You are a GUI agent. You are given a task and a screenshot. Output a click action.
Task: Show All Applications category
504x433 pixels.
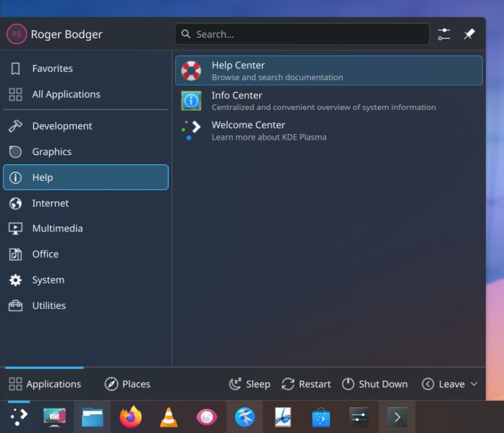click(x=86, y=94)
